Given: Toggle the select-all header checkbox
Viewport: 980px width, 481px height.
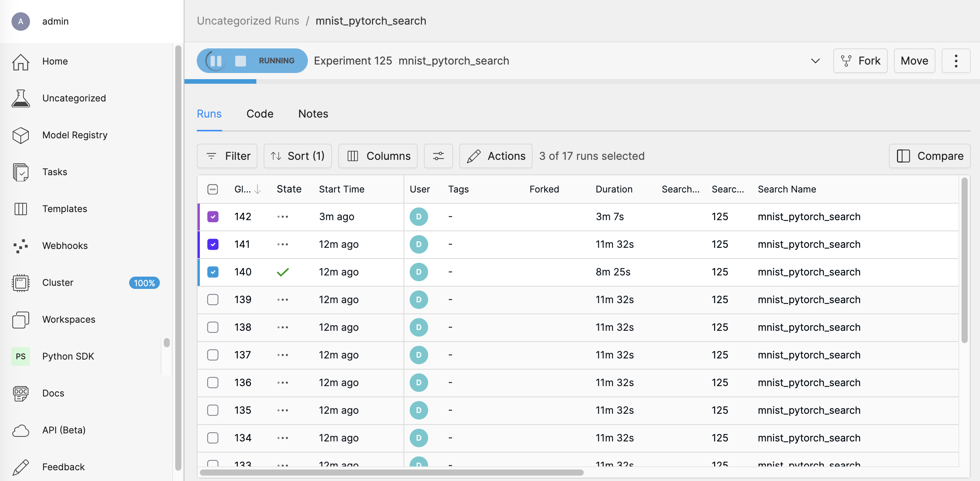Looking at the screenshot, I should (x=213, y=189).
